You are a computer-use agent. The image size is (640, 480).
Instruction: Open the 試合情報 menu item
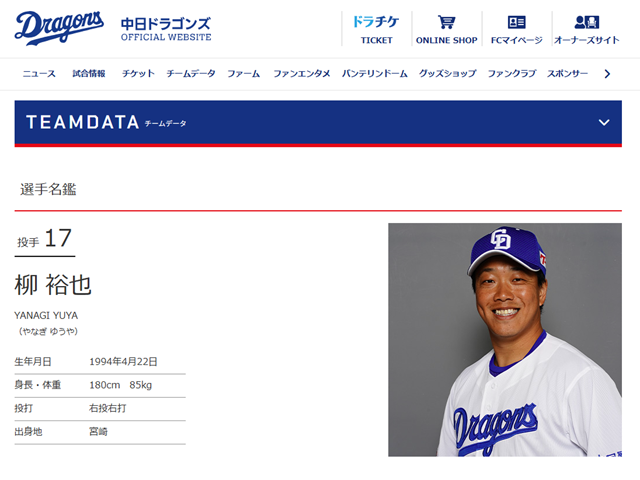tap(89, 73)
